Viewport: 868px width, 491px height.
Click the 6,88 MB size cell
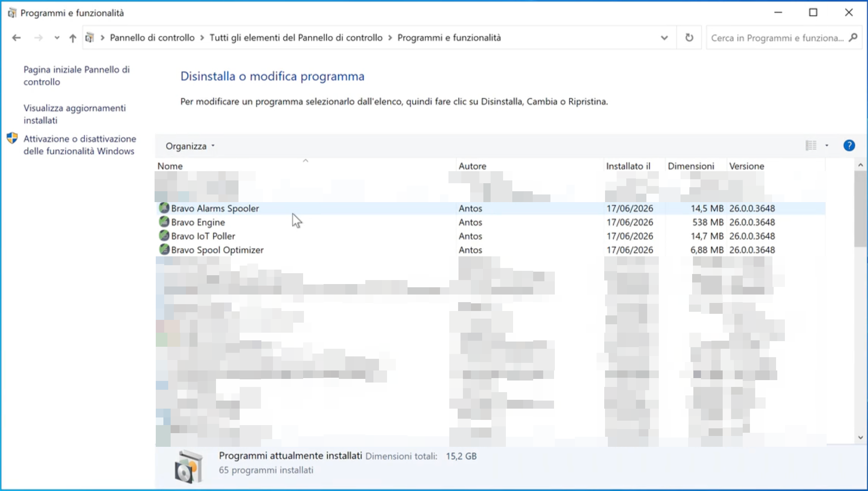click(707, 250)
